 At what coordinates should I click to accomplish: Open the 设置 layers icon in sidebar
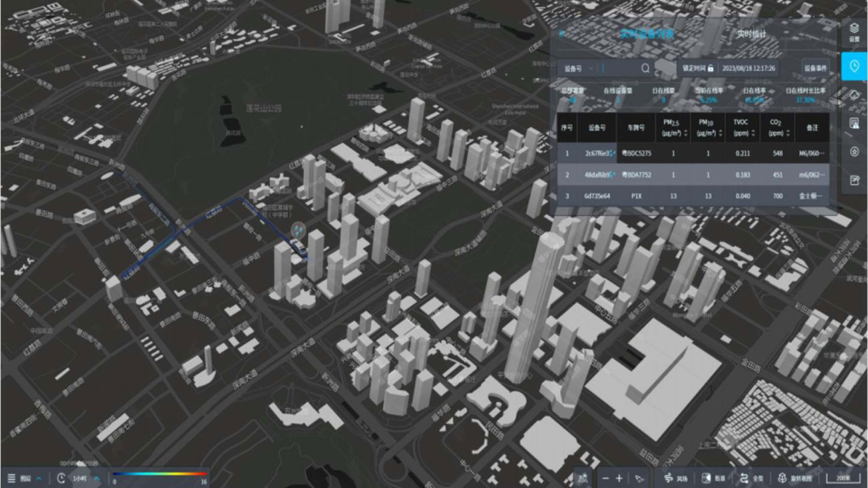(854, 32)
